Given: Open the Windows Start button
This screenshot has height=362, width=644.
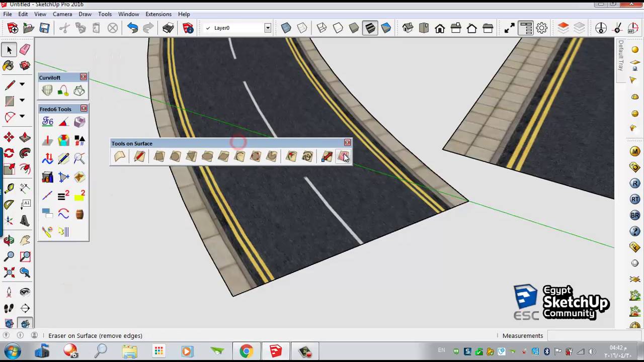Looking at the screenshot, I should coord(12,351).
